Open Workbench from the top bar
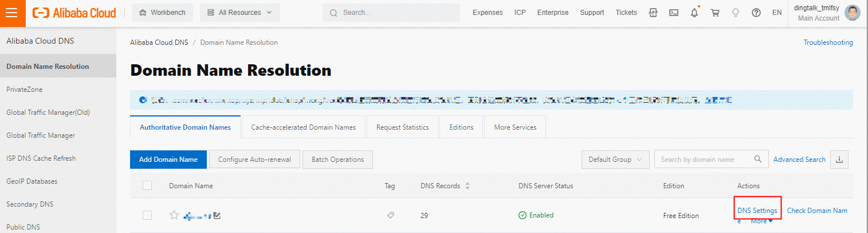This screenshot has height=233, width=868. click(162, 13)
